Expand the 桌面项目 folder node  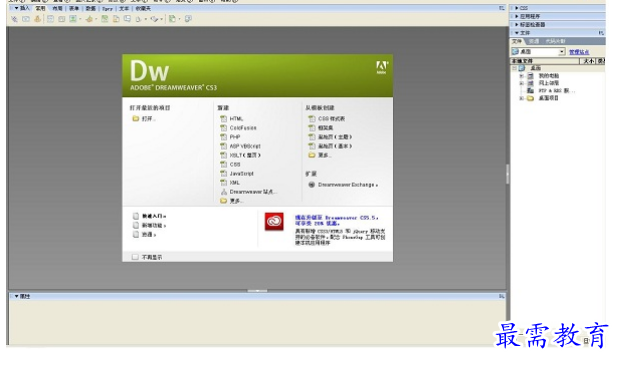pos(521,98)
